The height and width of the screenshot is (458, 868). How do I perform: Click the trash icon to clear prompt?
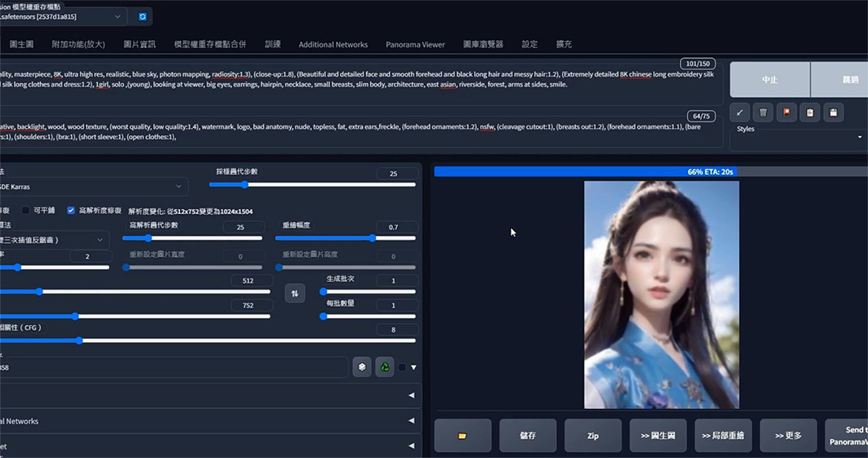762,113
